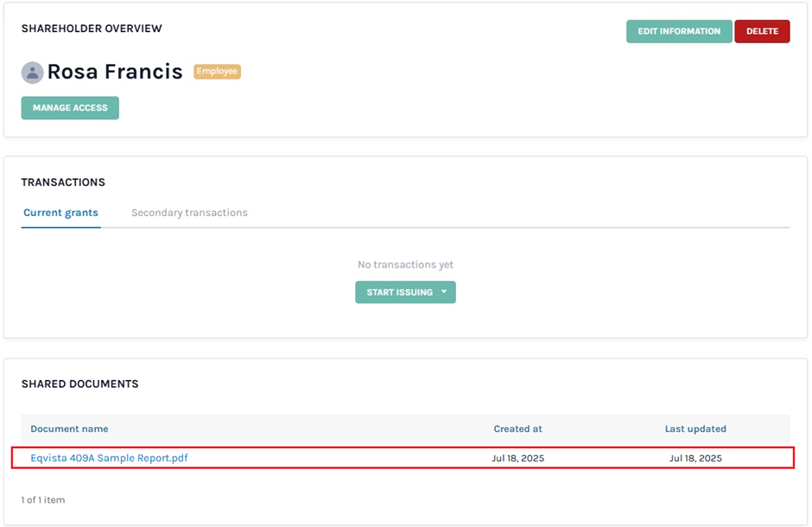Viewport: 812px width, 527px height.
Task: Open Eqvista 409A Sample Report.pdf
Action: click(x=109, y=458)
